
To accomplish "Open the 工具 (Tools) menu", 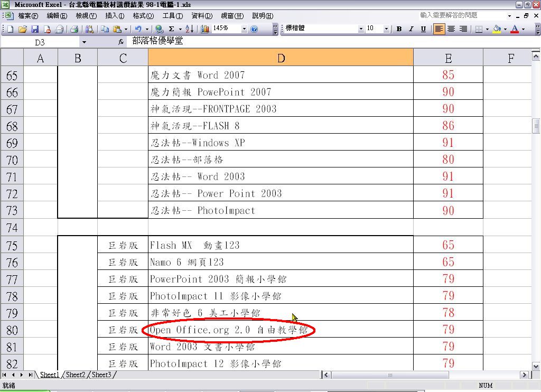I will pyautogui.click(x=173, y=16).
